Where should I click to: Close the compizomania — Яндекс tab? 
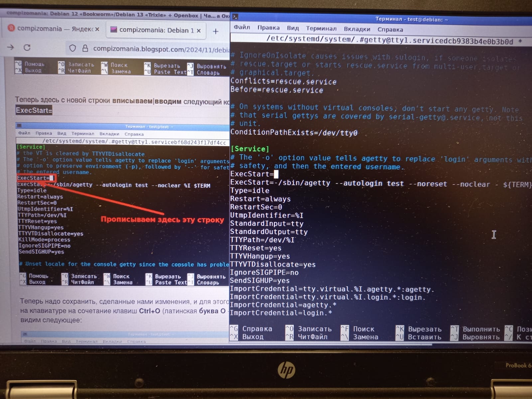click(97, 29)
